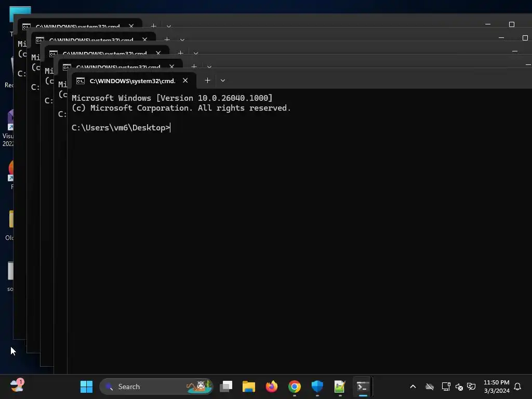Maximize the second-from-back terminal window
The height and width of the screenshot is (399, 532).
[x=525, y=37]
